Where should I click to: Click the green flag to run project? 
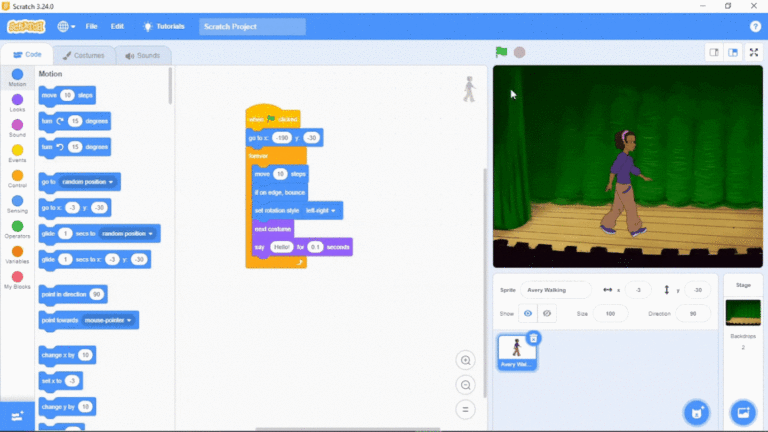(501, 52)
